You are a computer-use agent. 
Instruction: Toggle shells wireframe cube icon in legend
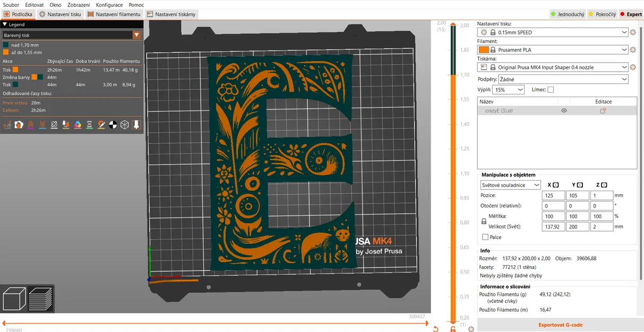[x=124, y=125]
